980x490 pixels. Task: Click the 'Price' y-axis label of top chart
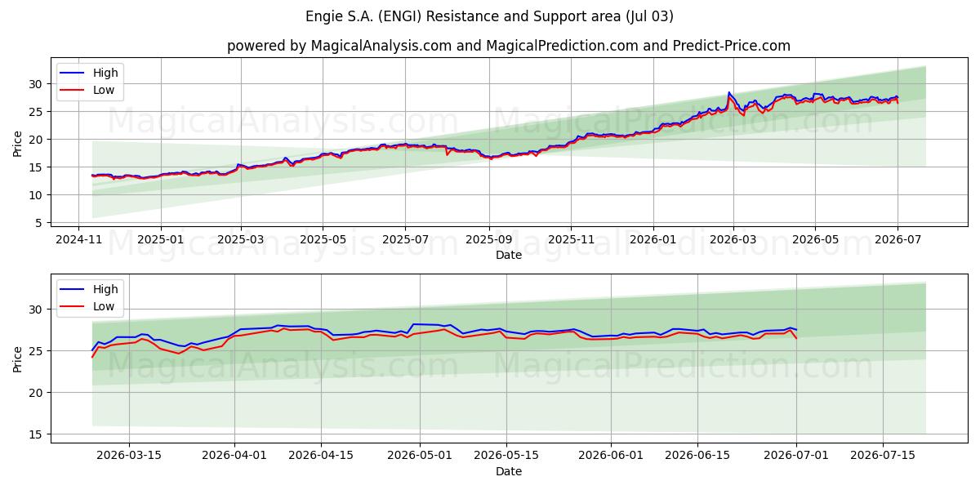[18, 142]
